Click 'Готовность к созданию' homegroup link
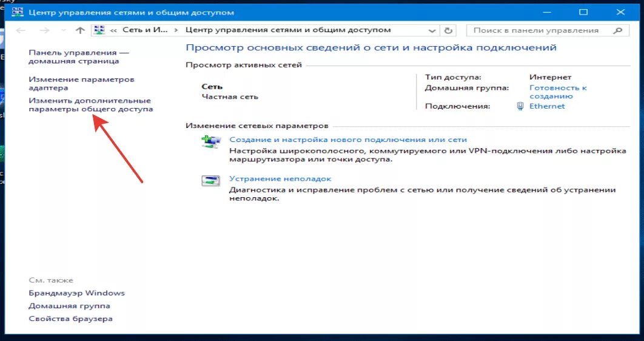Image resolution: width=644 pixels, height=341 pixels. pos(558,92)
